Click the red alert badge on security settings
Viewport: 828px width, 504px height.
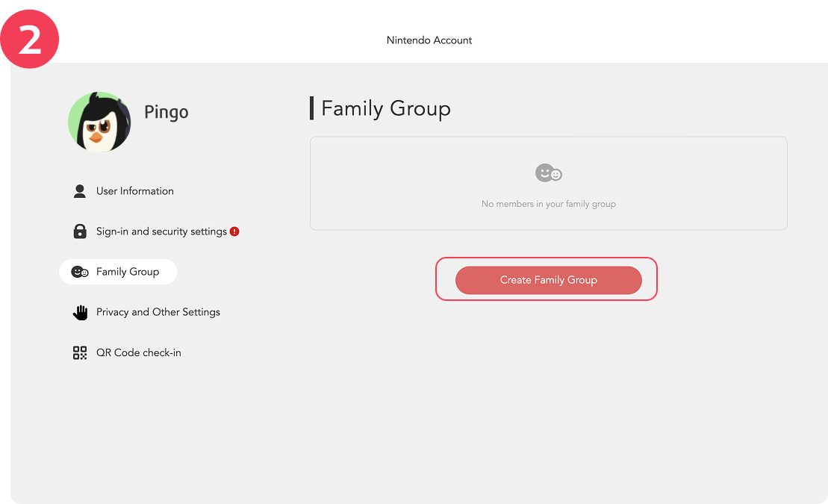point(234,231)
